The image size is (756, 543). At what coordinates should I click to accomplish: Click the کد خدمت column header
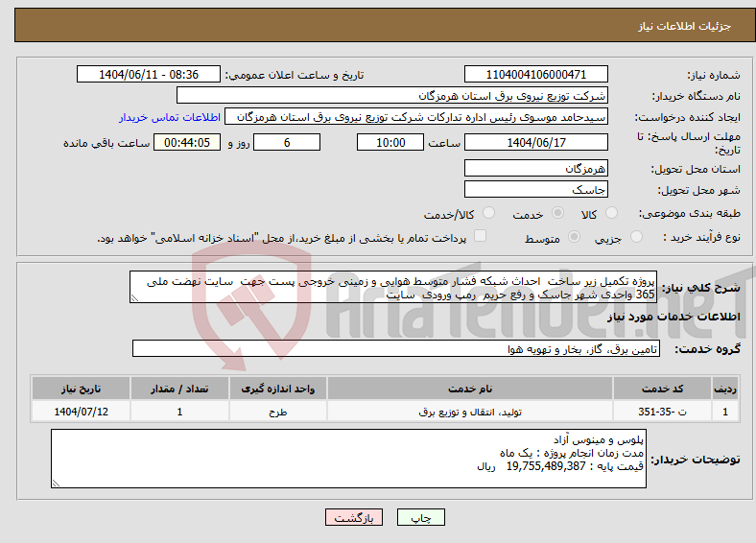[x=663, y=389]
